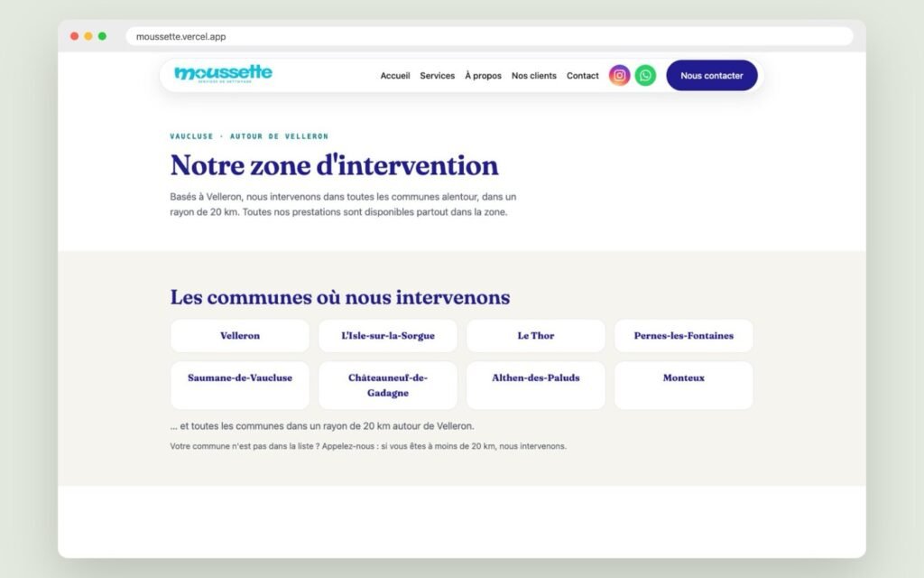Click the 'Notre zone d'intervention' heading
This screenshot has height=578, width=924.
point(334,165)
